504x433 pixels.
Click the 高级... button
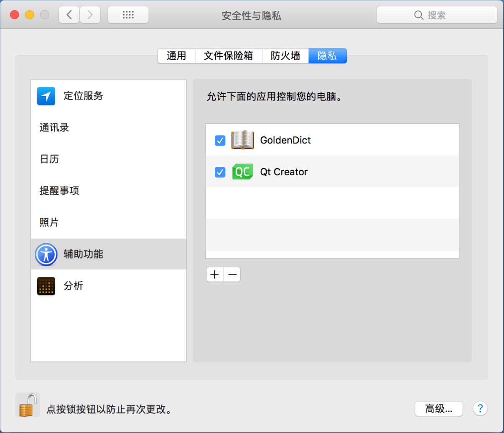(x=438, y=409)
